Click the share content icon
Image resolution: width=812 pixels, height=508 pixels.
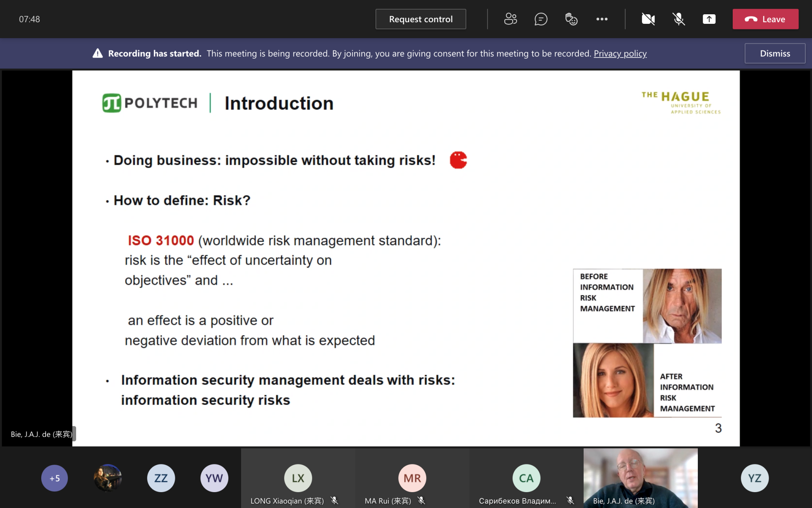tap(709, 19)
